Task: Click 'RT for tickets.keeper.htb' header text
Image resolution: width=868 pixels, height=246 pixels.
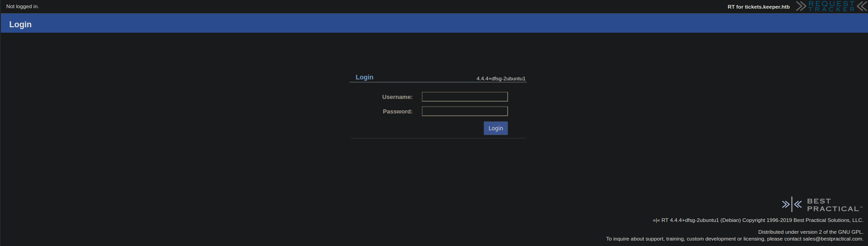Action: (758, 7)
